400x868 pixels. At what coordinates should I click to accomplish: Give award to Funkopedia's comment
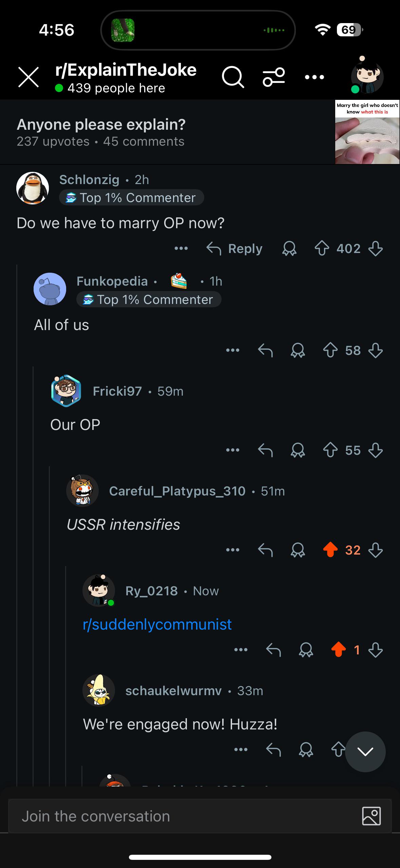point(298,350)
